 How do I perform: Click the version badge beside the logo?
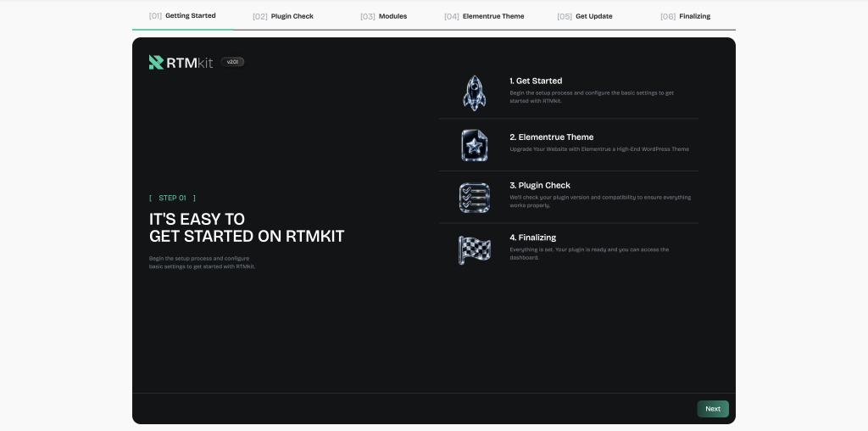[x=232, y=62]
